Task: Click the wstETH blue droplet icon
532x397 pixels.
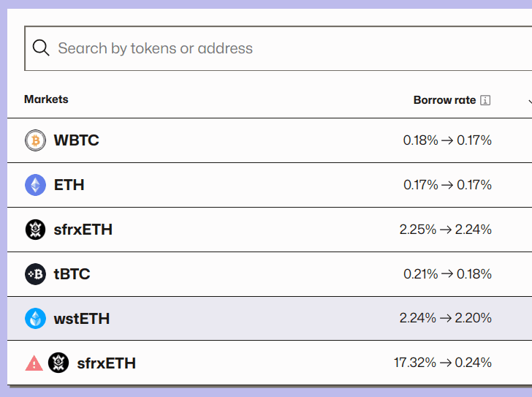Action: [35, 319]
